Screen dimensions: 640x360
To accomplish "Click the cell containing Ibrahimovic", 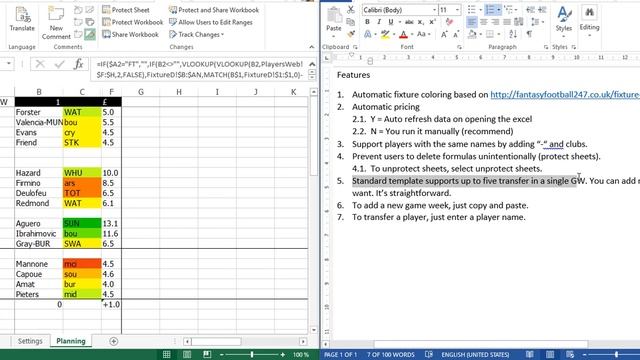I will tap(39, 233).
